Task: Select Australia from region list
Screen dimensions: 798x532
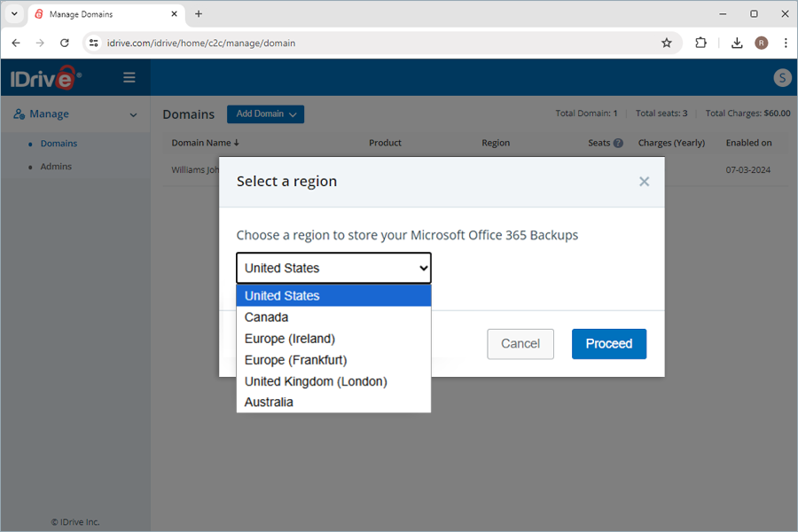Action: coord(269,403)
